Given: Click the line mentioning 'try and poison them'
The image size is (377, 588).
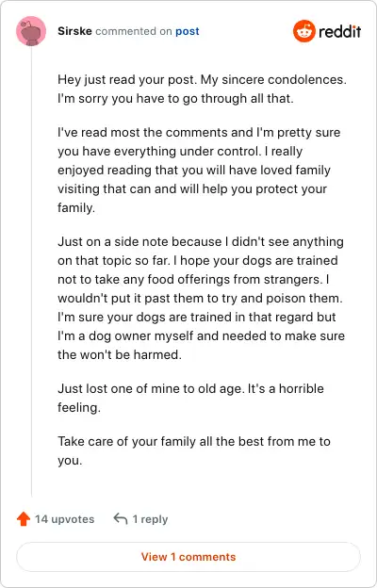Looking at the screenshot, I should (x=201, y=298).
